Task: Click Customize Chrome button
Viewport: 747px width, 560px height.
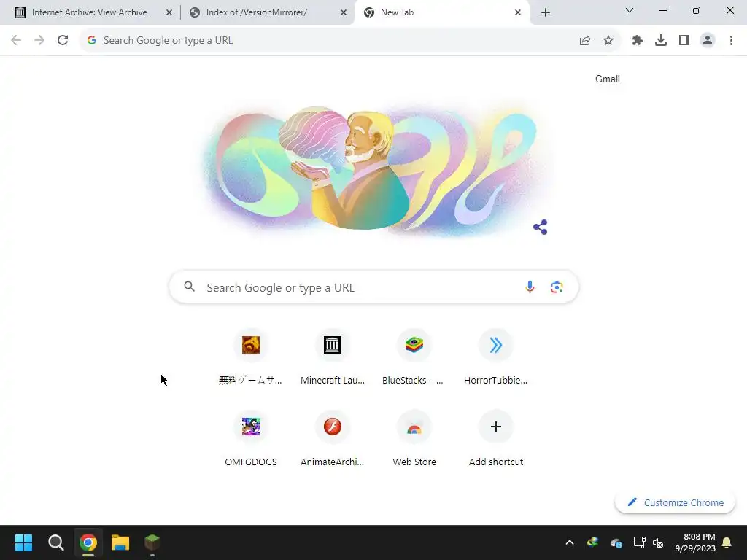Action: [675, 502]
